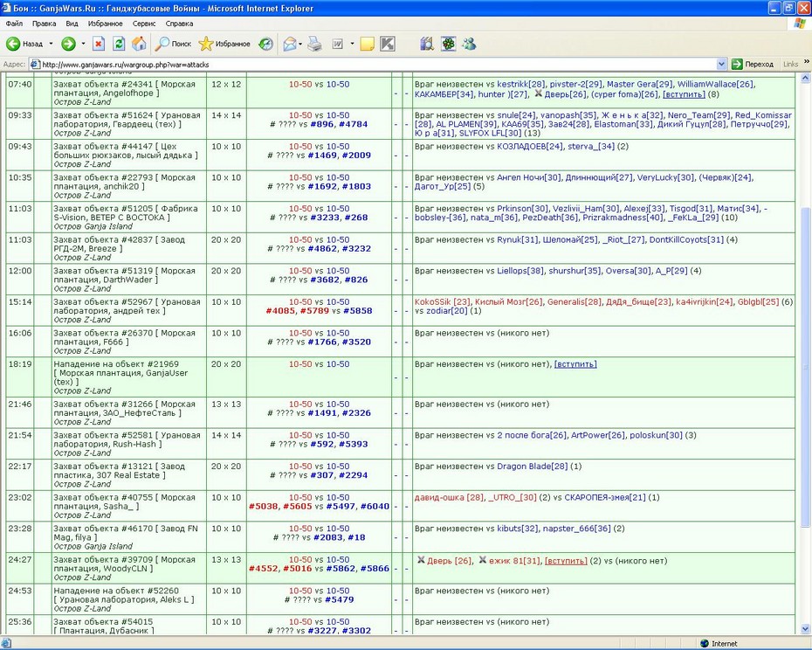Image resolution: width=812 pixels, height=650 pixels.
Task: Open Поиск search pane
Action: point(174,44)
